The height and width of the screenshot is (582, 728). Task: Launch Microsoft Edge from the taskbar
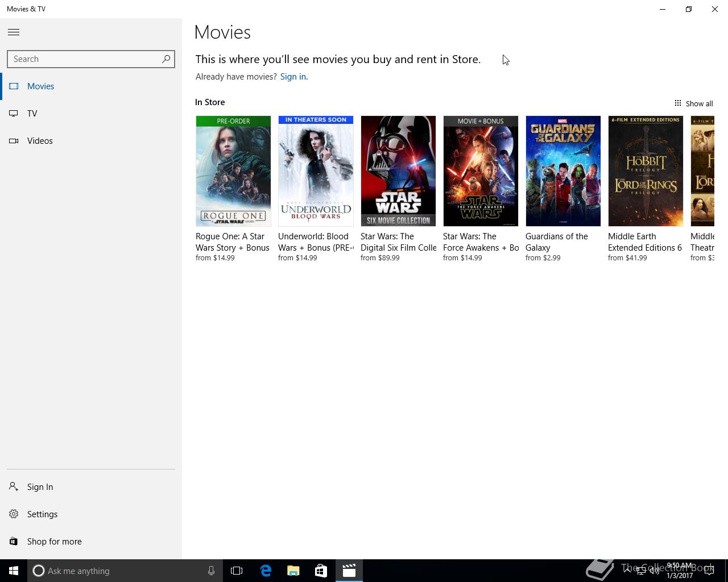pos(266,571)
